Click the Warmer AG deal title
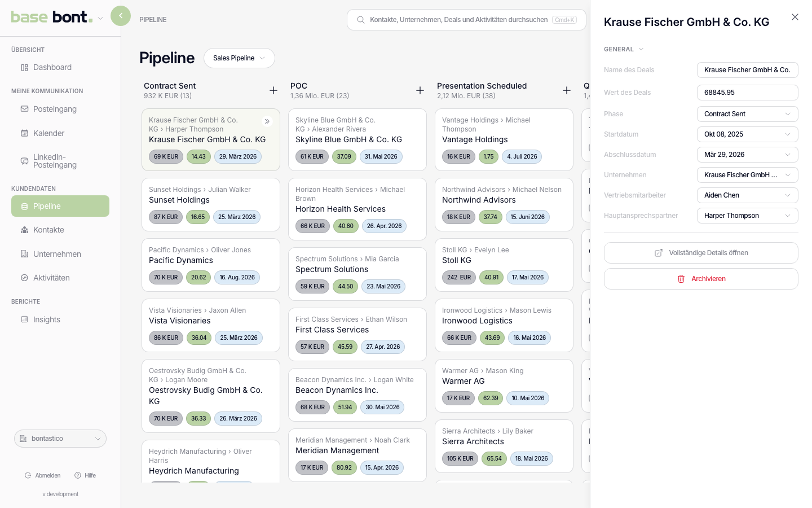The height and width of the screenshot is (508, 812). pos(464,381)
